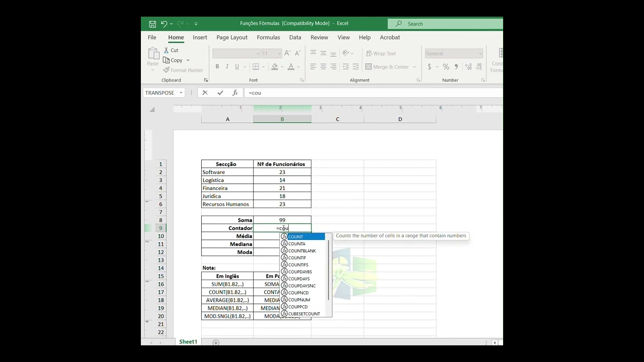
Task: Click the Accounting dollar format icon
Action: 429,67
